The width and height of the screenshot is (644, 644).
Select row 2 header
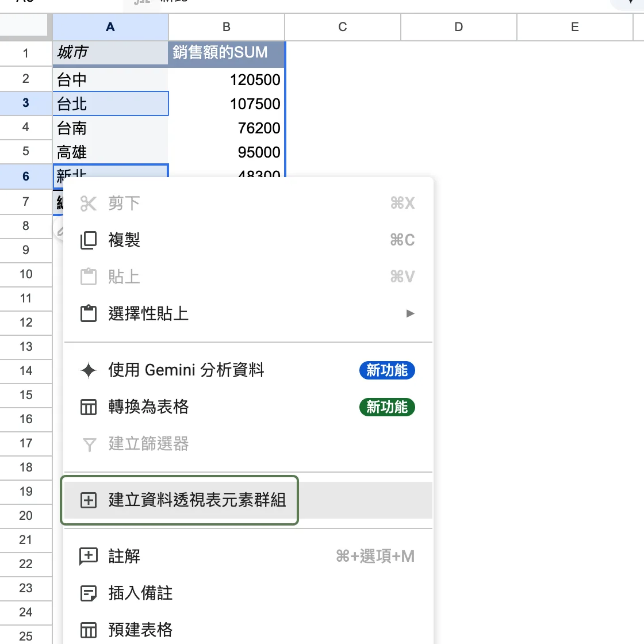point(26,78)
